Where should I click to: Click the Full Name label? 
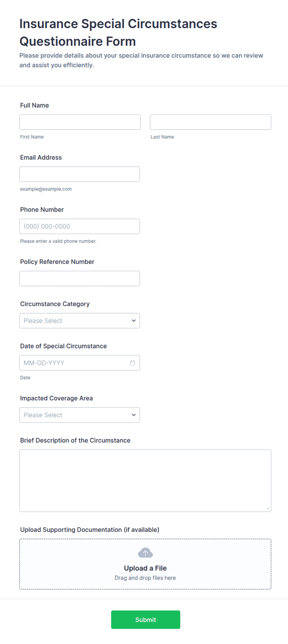[x=34, y=105]
